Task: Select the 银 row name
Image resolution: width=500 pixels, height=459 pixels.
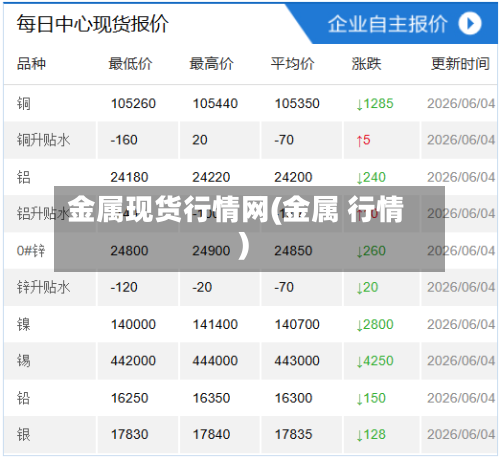Action: 24,434
